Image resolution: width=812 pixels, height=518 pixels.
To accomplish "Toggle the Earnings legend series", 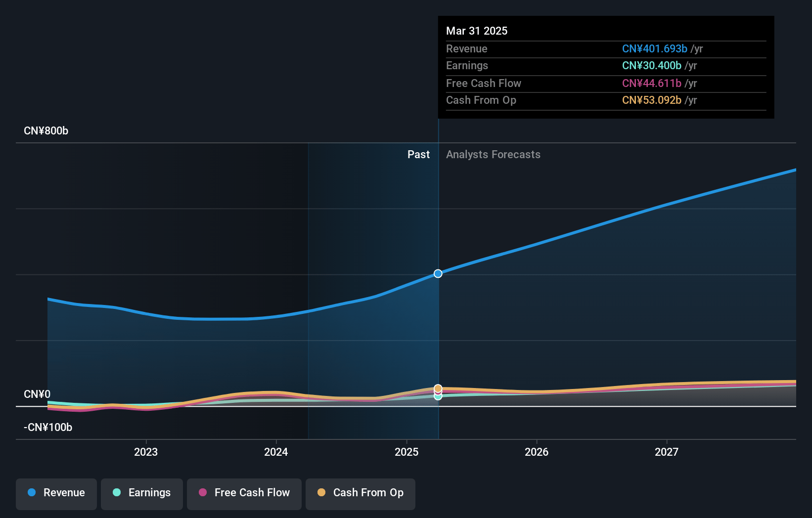I will pyautogui.click(x=142, y=494).
